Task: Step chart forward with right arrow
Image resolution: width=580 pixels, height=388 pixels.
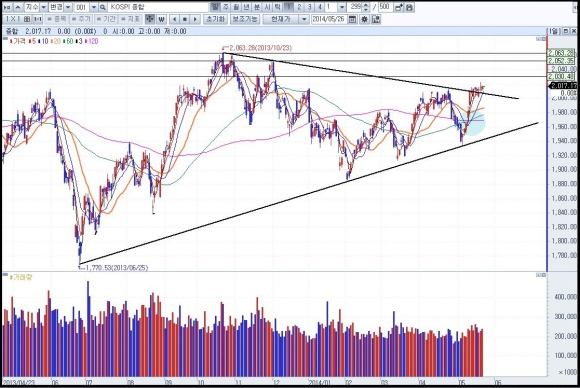Action: point(195,19)
